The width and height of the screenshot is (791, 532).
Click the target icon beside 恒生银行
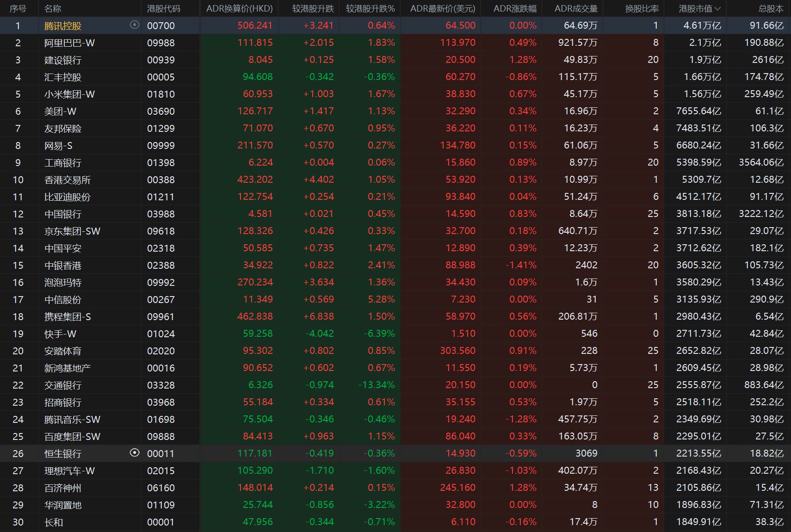coord(135,453)
